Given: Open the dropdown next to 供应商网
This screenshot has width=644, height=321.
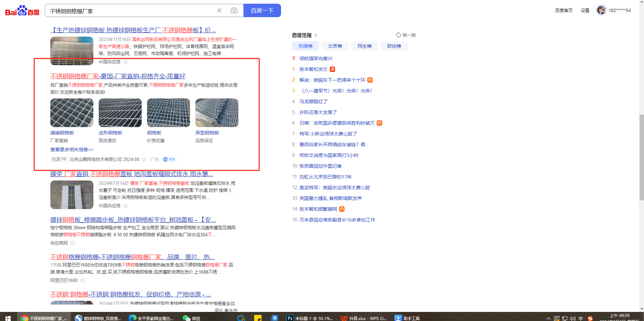Looking at the screenshot, I should (x=73, y=243).
